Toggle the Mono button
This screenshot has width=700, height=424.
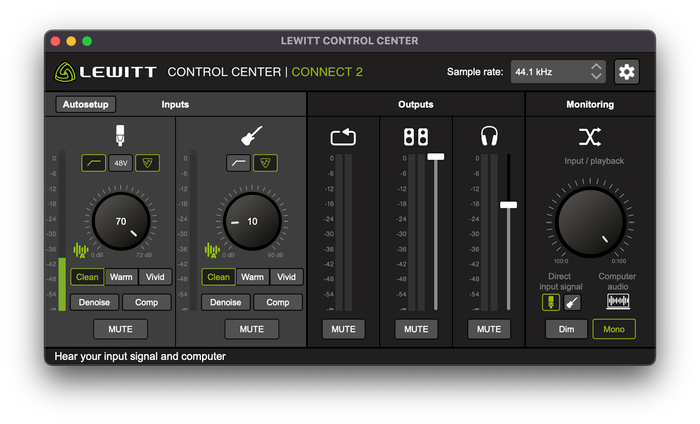pos(614,329)
